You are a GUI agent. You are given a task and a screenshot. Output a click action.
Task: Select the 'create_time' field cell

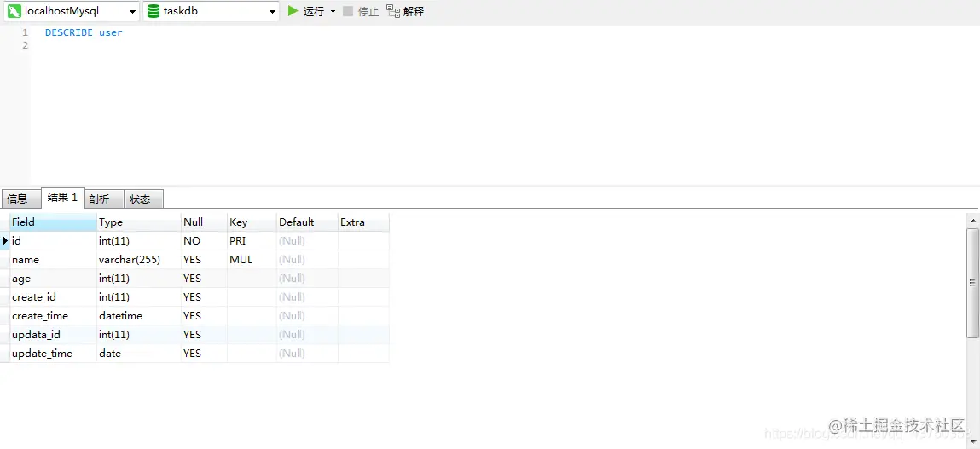53,315
